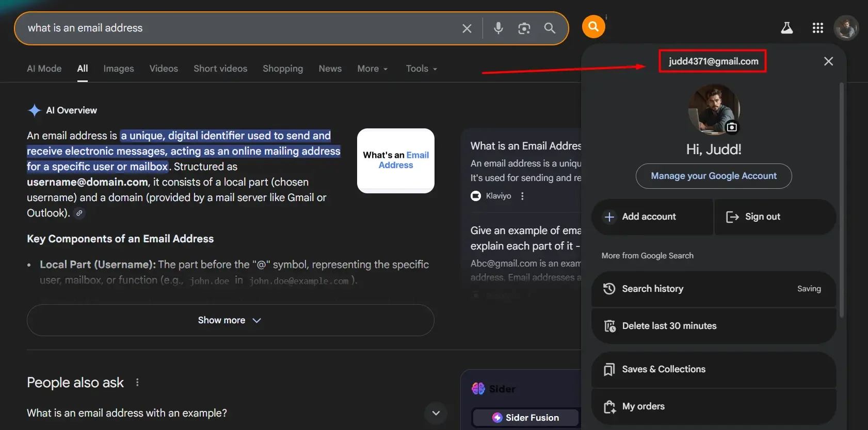
Task: Open the Google apps grid
Action: click(817, 28)
